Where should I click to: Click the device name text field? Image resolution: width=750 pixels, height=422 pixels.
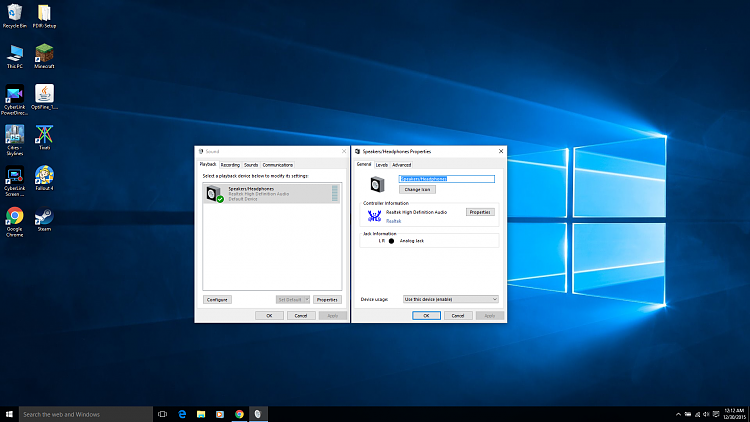tap(447, 178)
